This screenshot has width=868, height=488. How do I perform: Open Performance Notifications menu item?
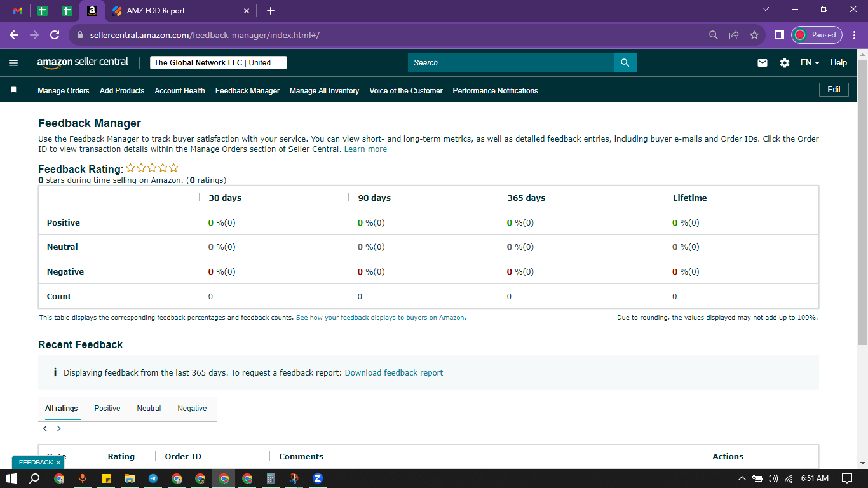pos(495,91)
